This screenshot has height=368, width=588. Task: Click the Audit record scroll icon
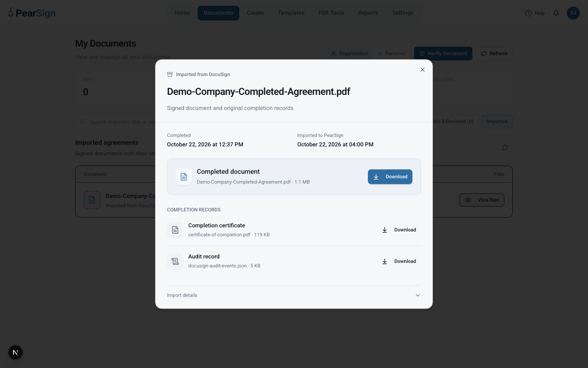tap(175, 261)
